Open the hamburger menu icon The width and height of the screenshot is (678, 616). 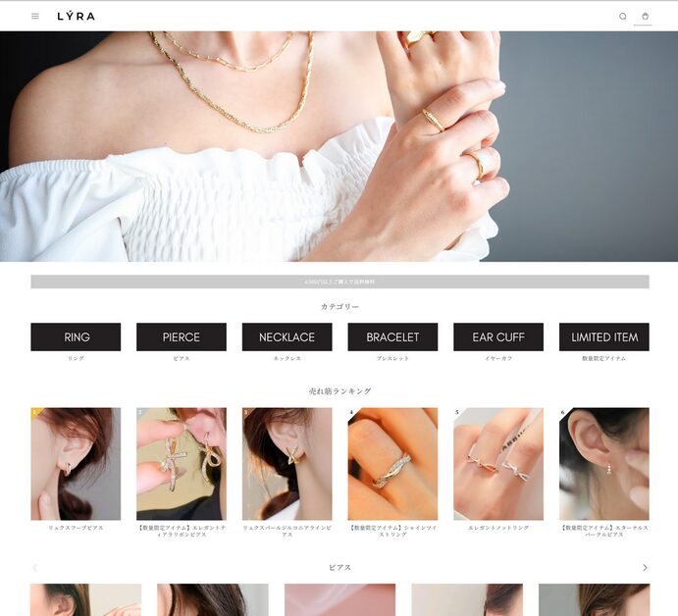coord(35,16)
